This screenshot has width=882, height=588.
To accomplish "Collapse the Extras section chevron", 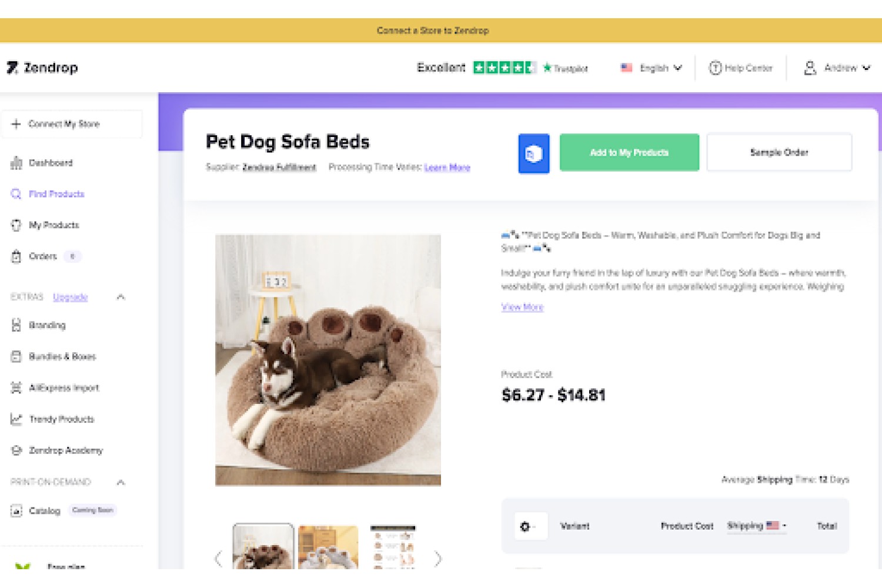I will 121,297.
